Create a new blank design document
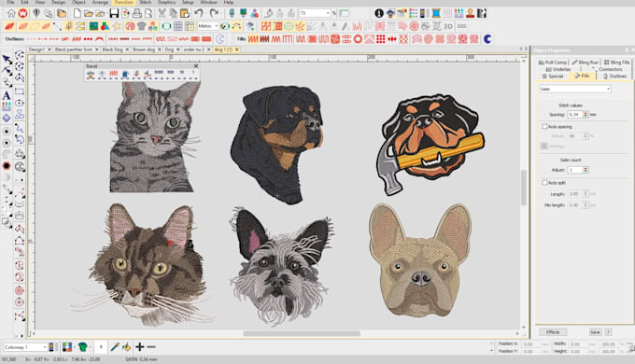 (x=77, y=13)
